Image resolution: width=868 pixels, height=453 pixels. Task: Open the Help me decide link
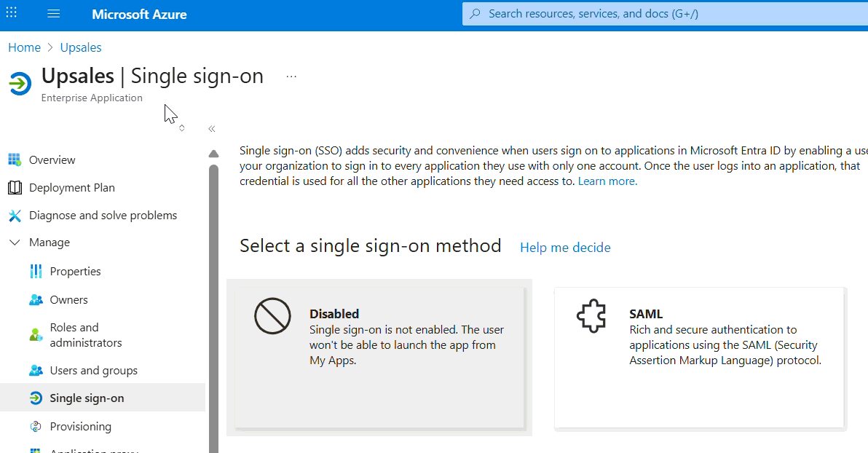pos(565,248)
